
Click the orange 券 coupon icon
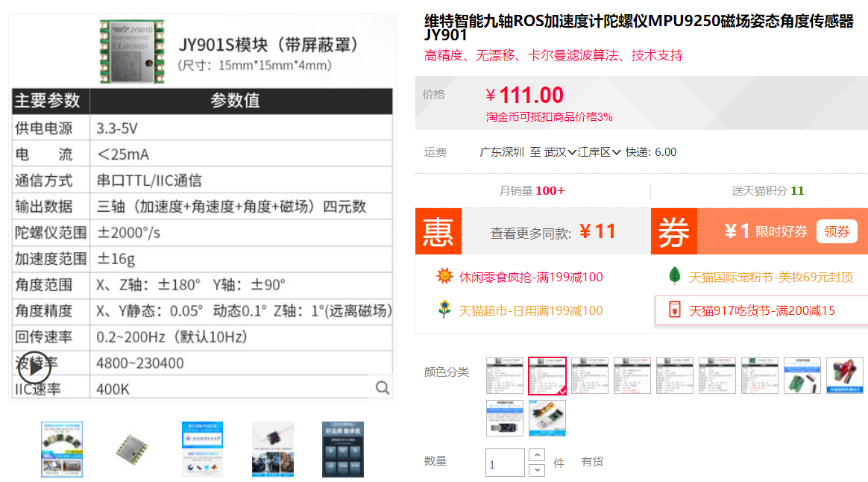point(673,231)
